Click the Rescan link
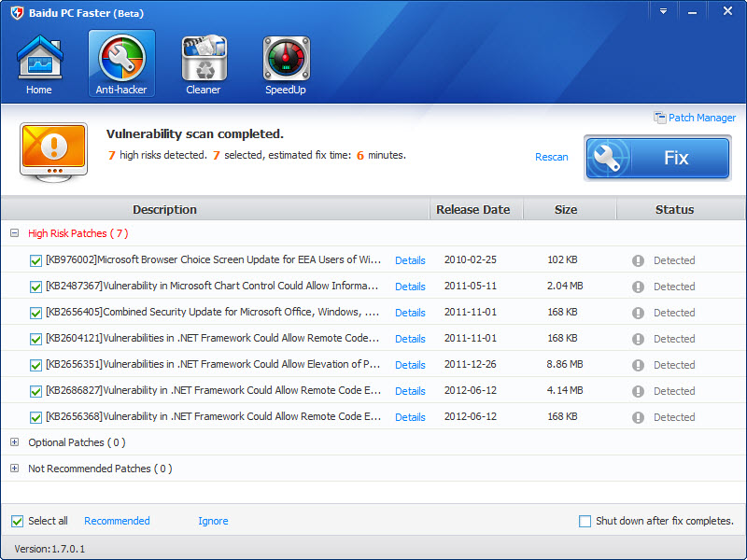Screen dimensions: 747x560 552,157
